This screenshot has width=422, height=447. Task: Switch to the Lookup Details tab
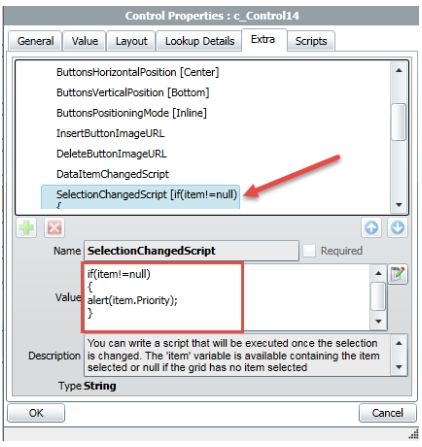pos(199,41)
